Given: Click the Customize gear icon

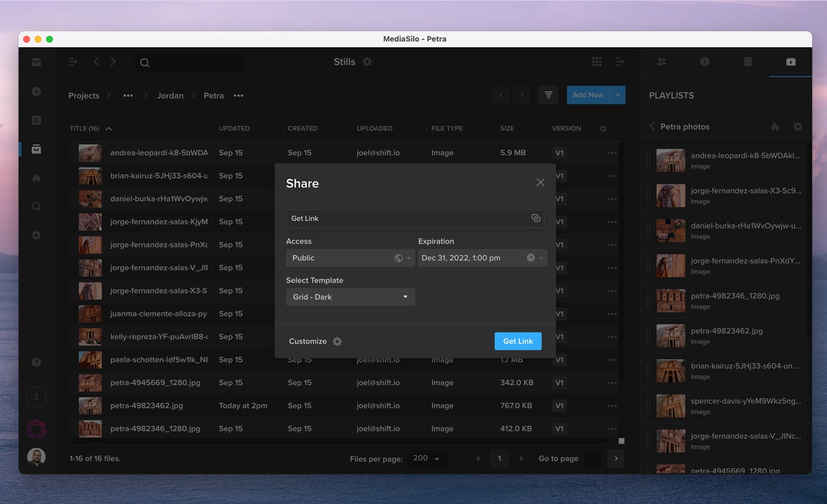Looking at the screenshot, I should pos(337,341).
